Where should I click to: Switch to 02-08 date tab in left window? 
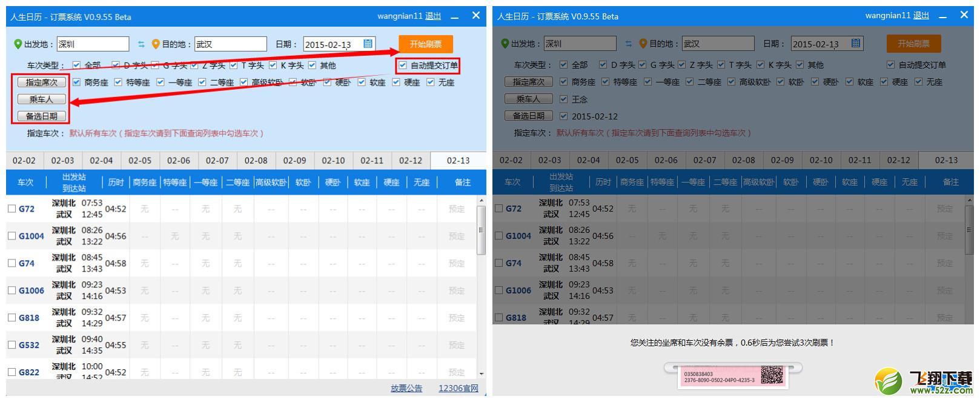256,161
